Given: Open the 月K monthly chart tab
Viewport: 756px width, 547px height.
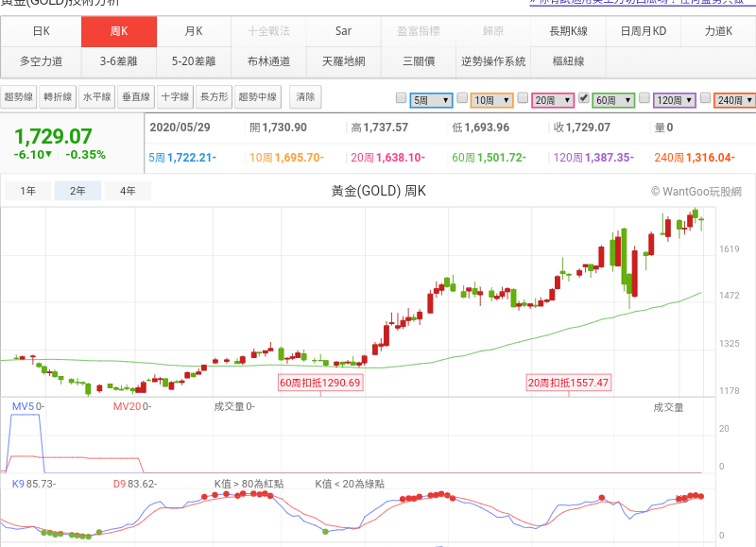Looking at the screenshot, I should 194,31.
